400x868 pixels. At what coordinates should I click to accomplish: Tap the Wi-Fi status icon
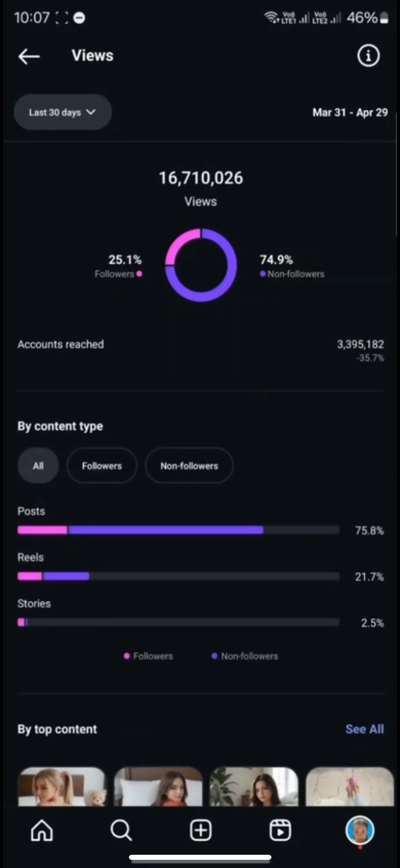(271, 17)
